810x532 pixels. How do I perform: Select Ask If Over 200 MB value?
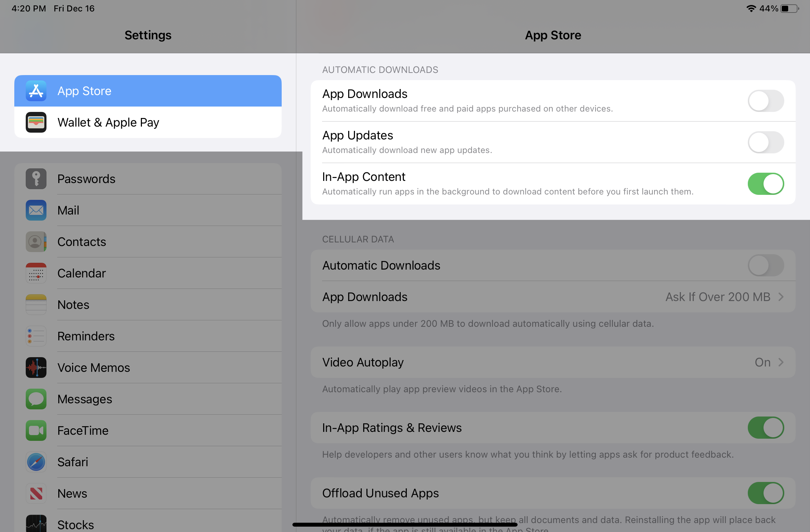(718, 297)
